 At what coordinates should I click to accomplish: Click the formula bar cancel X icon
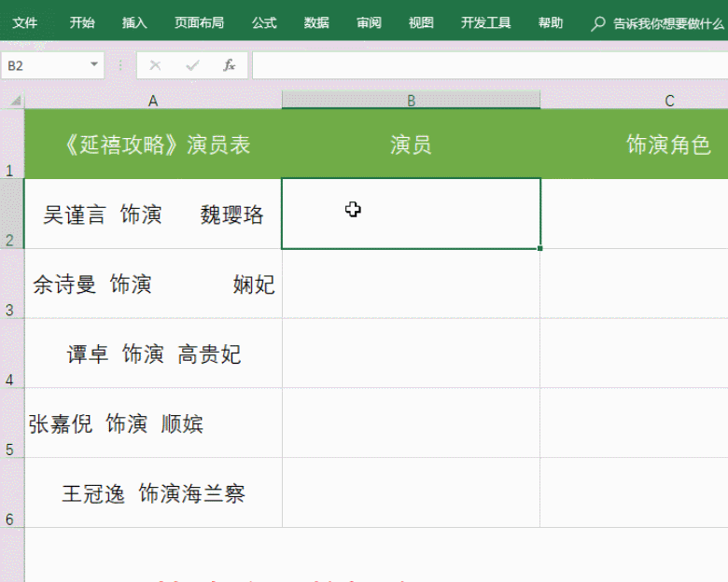155,65
